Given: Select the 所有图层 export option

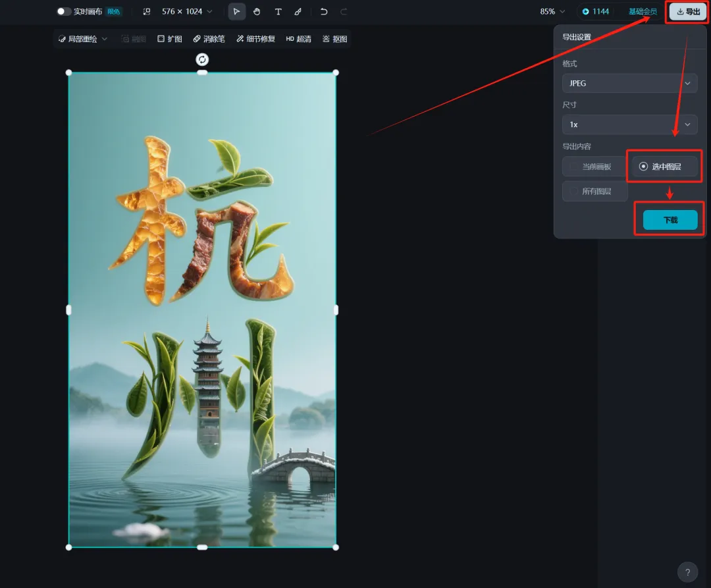Looking at the screenshot, I should coord(595,192).
